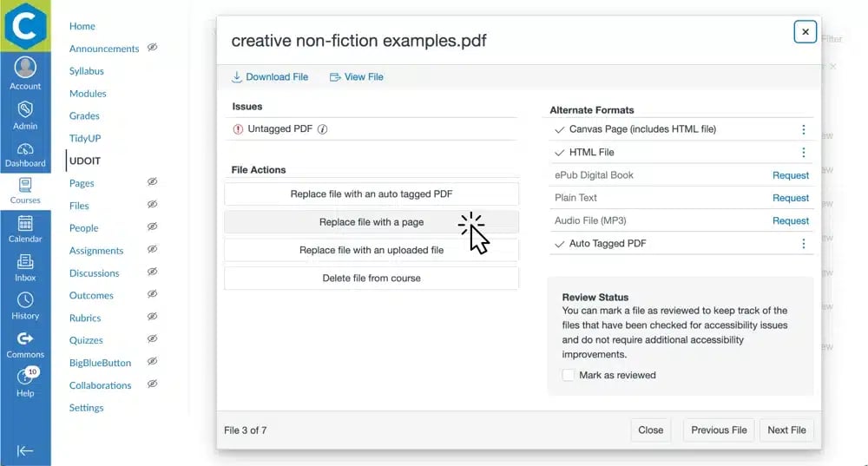Image resolution: width=868 pixels, height=466 pixels.
Task: Open Syllabus in course navigation
Action: coord(86,71)
